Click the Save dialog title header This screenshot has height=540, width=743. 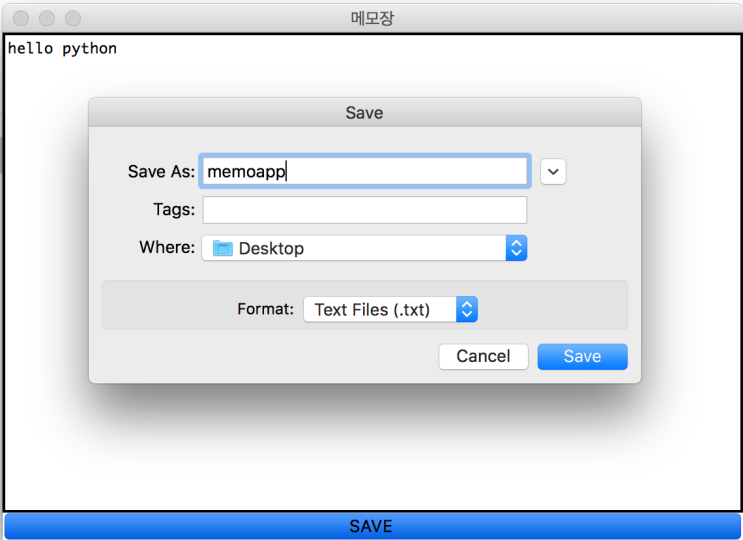pyautogui.click(x=364, y=113)
